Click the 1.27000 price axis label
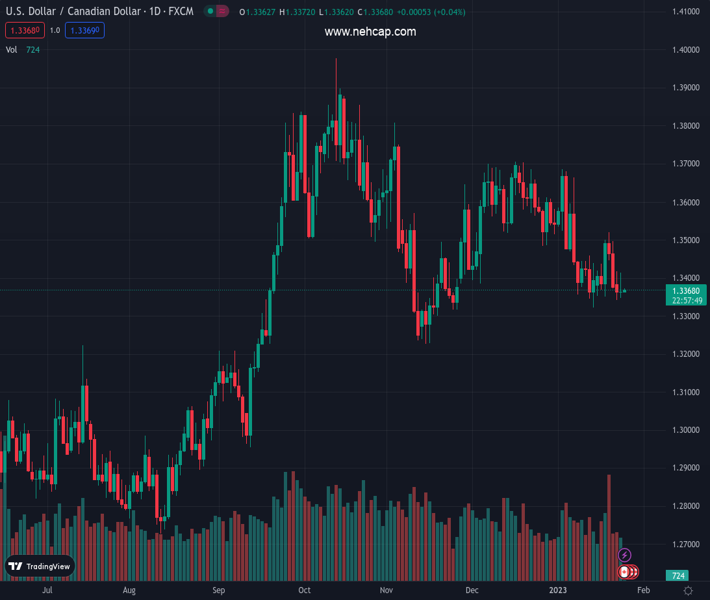The width and height of the screenshot is (710, 600). coord(686,544)
